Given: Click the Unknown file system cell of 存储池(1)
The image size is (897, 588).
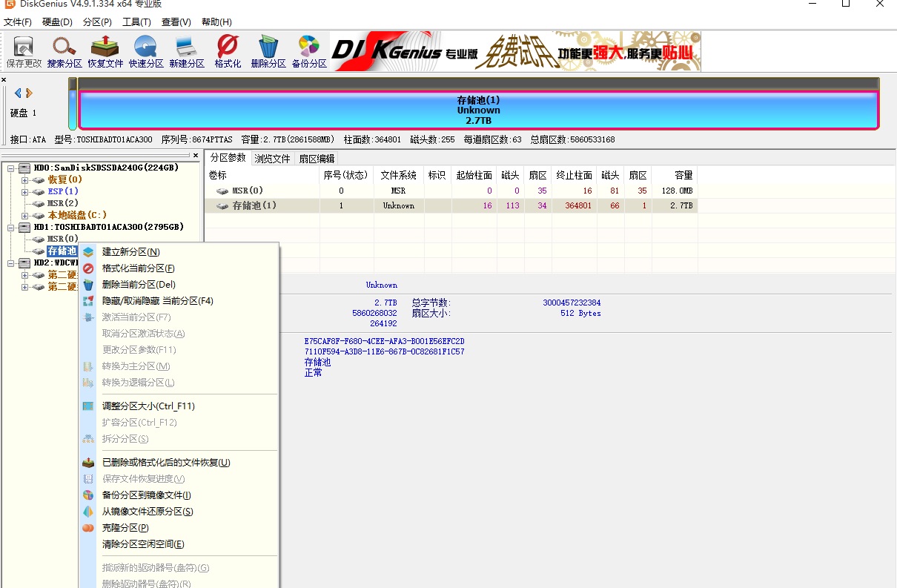Looking at the screenshot, I should pos(399,205).
